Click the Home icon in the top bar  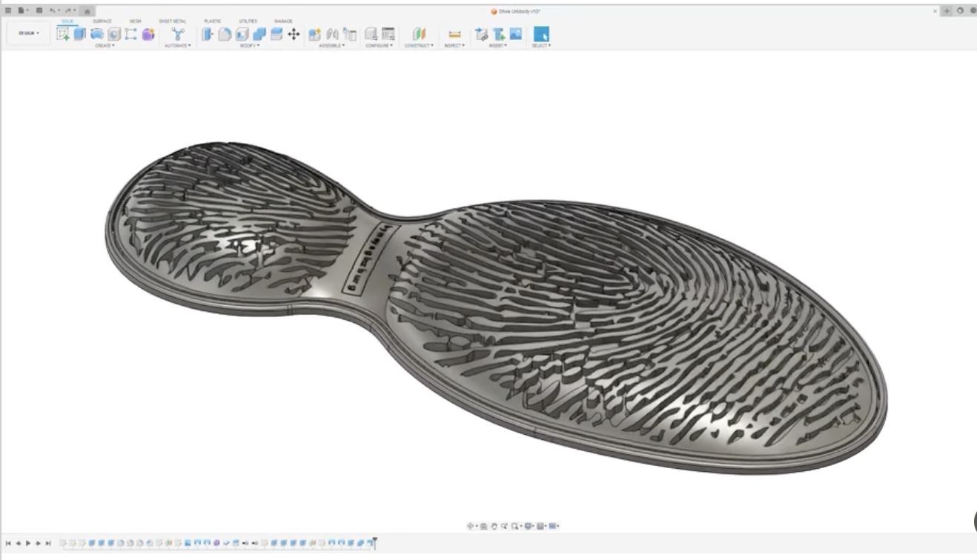click(87, 11)
